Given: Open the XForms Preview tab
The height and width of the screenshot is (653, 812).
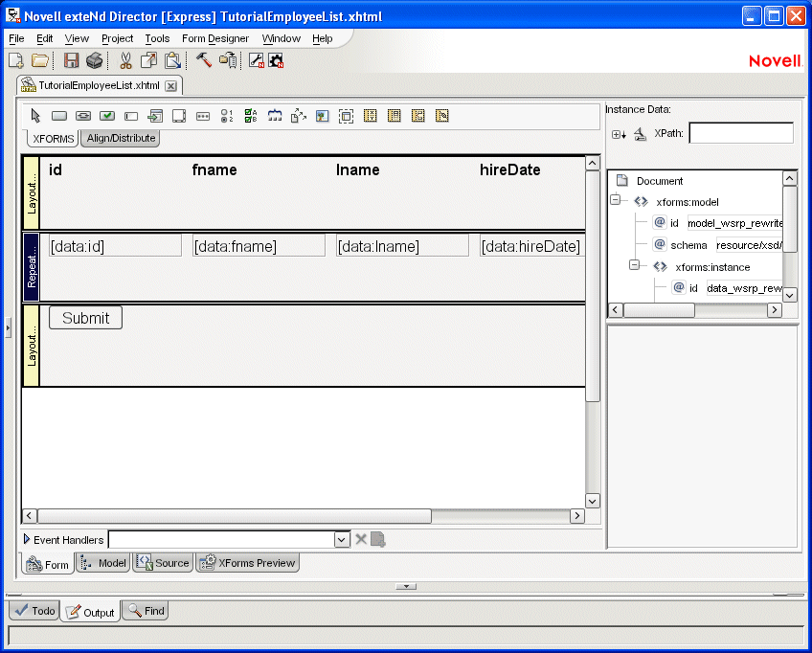Looking at the screenshot, I should pos(248,563).
